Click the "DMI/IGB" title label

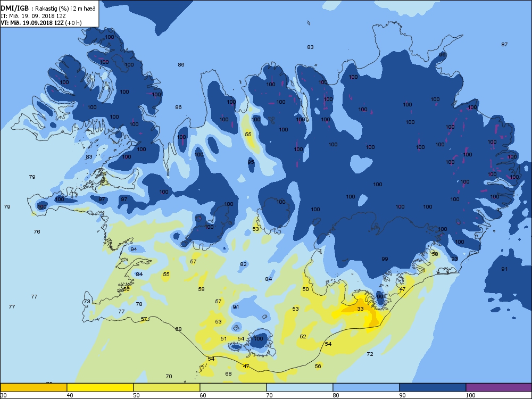pyautogui.click(x=14, y=9)
